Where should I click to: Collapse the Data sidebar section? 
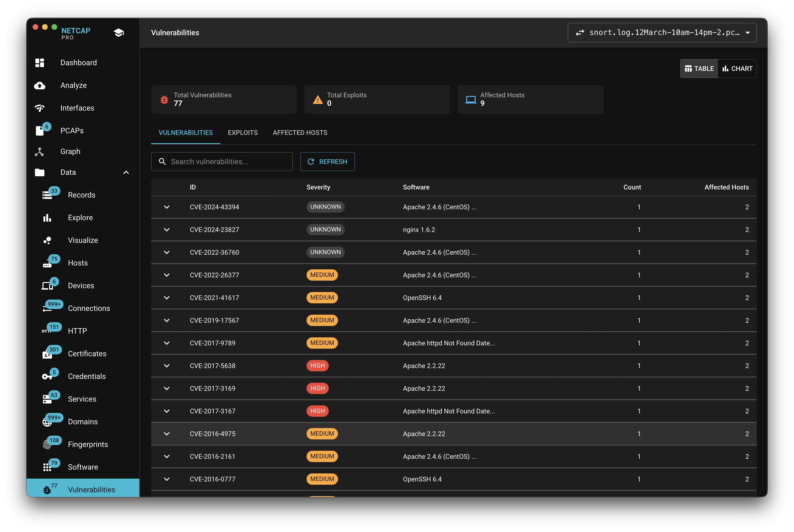point(126,172)
